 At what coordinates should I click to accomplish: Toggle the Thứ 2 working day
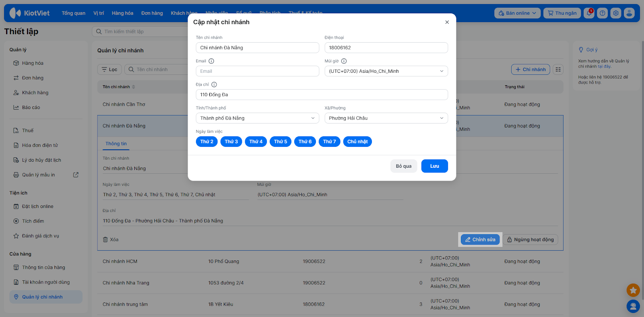(207, 142)
